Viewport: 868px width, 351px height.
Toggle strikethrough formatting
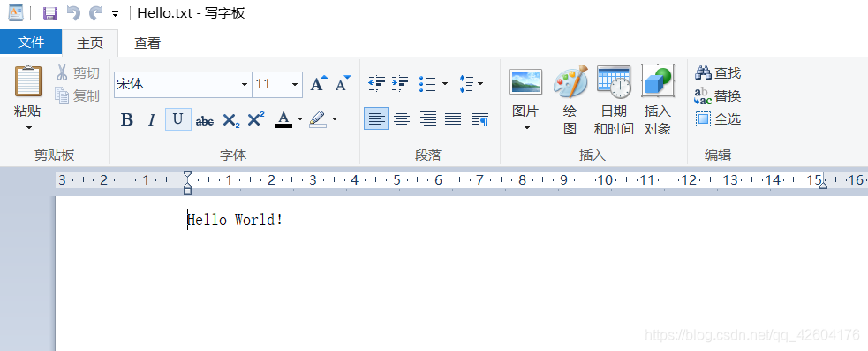pos(204,119)
